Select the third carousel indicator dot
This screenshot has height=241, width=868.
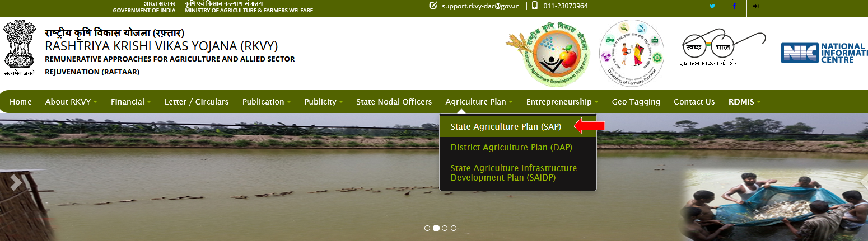(x=445, y=228)
